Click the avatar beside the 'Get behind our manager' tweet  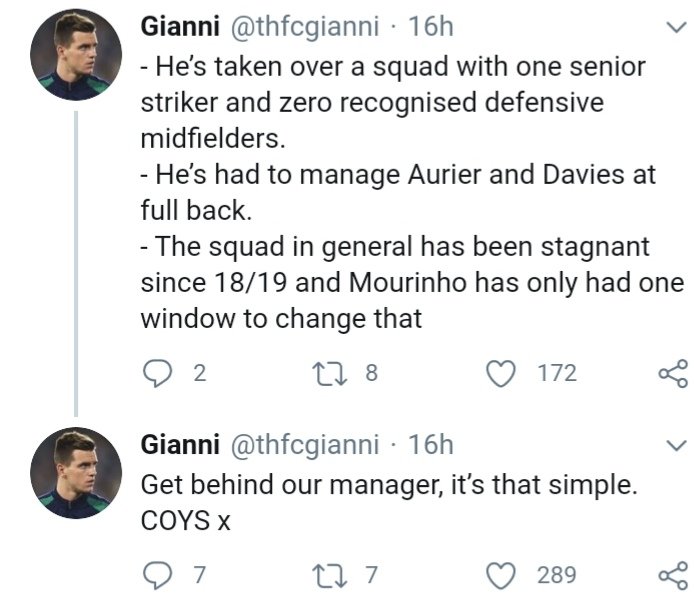(x=74, y=475)
